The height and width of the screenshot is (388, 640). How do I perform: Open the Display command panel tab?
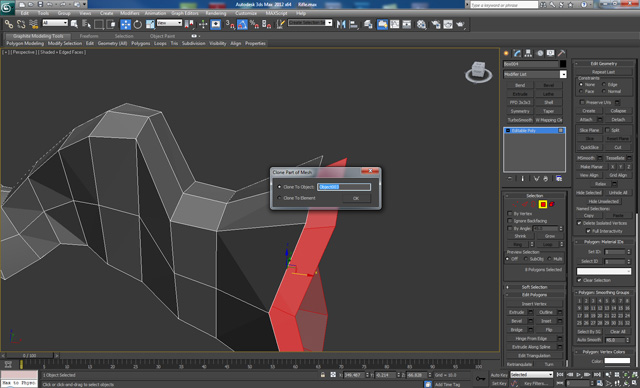tap(551, 53)
